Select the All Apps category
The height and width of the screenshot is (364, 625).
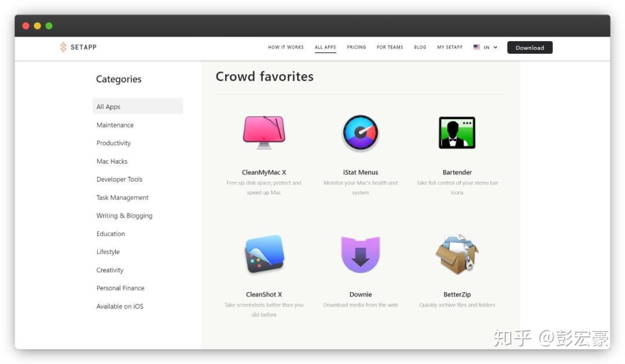pyautogui.click(x=138, y=106)
